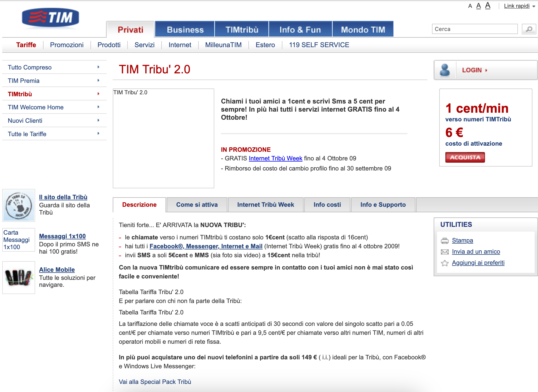This screenshot has height=392, width=538.
Task: Open the Alice Mobile link
Action: [57, 270]
